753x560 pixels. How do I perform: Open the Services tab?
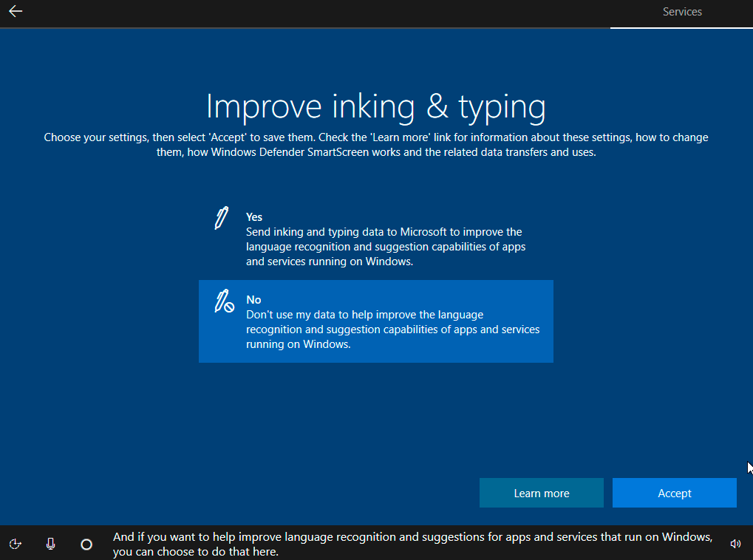(x=682, y=12)
